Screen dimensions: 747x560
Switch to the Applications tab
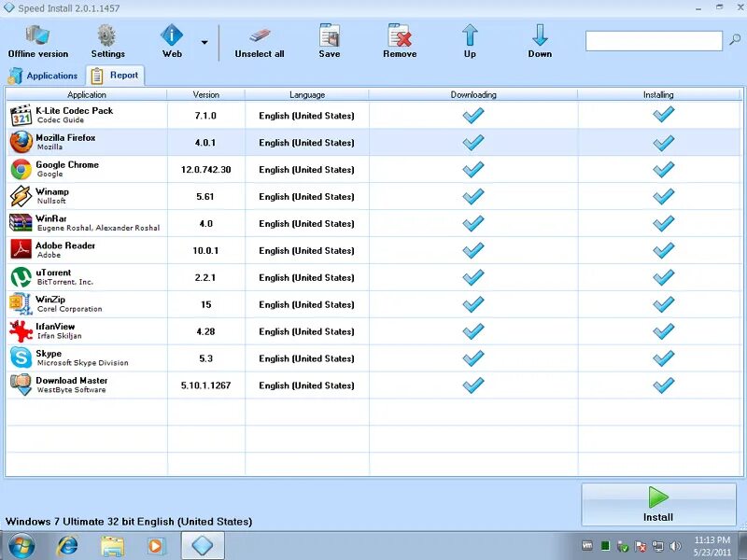coord(43,76)
